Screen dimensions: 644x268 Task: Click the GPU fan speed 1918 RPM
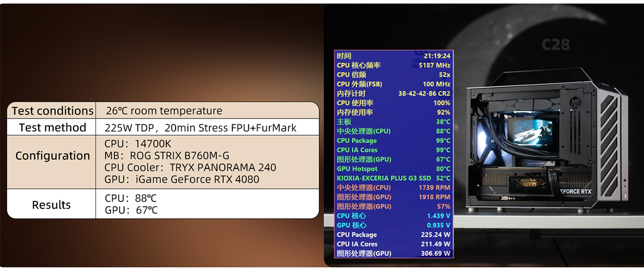coord(435,197)
